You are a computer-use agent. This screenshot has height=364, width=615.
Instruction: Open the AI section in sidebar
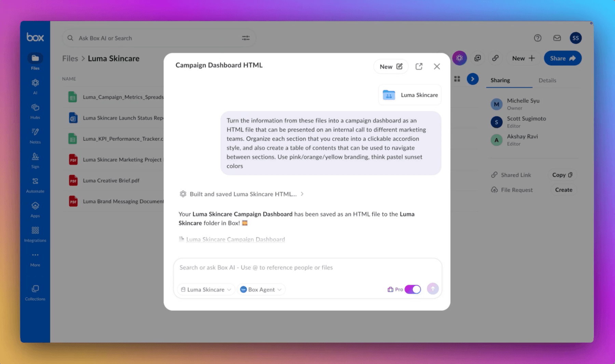click(x=35, y=86)
